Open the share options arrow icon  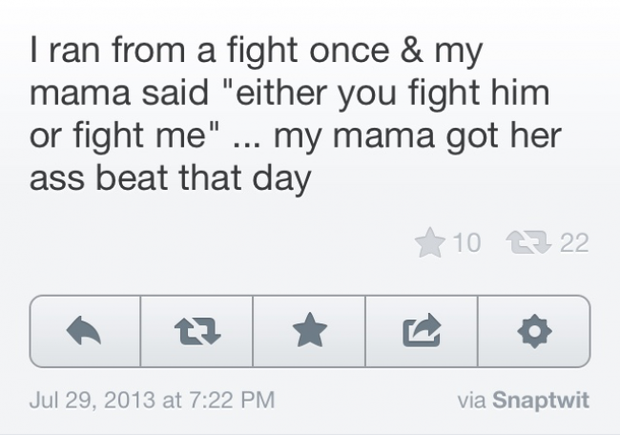tap(422, 331)
